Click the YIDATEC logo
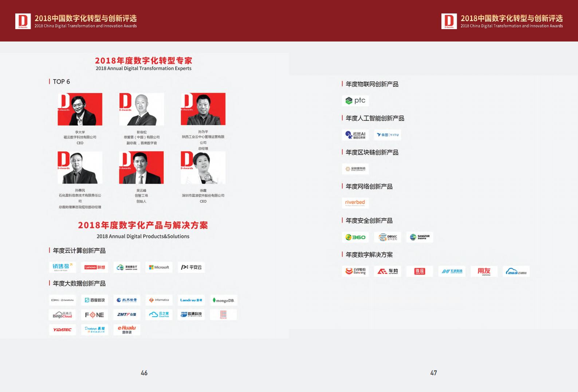 (x=63, y=330)
